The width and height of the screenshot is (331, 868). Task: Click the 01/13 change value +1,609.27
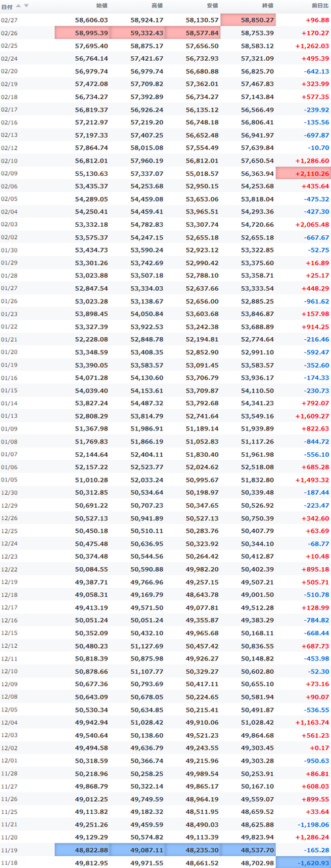click(310, 416)
